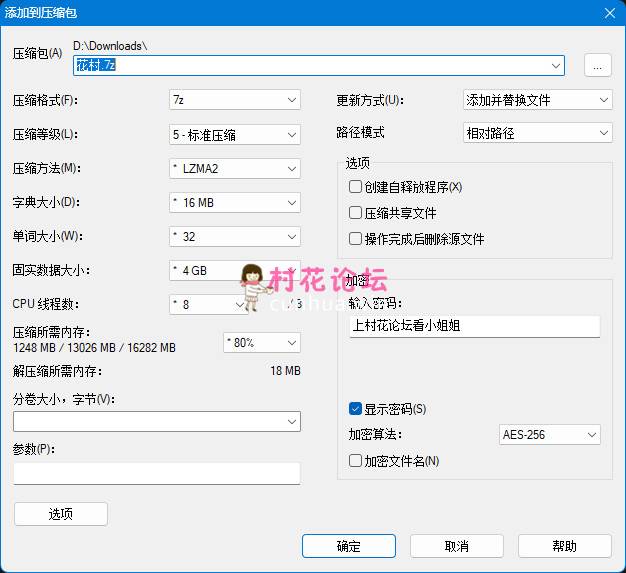The image size is (626, 573).
Task: Uncheck the show password checkbox
Action: click(355, 409)
